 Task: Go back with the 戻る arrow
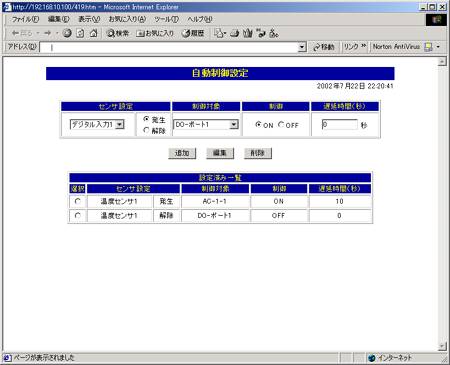pyautogui.click(x=22, y=33)
